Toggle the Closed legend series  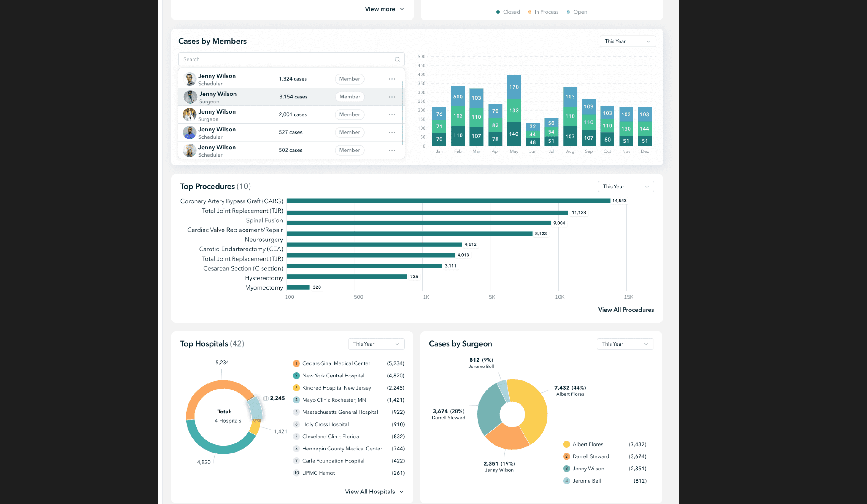pos(508,12)
